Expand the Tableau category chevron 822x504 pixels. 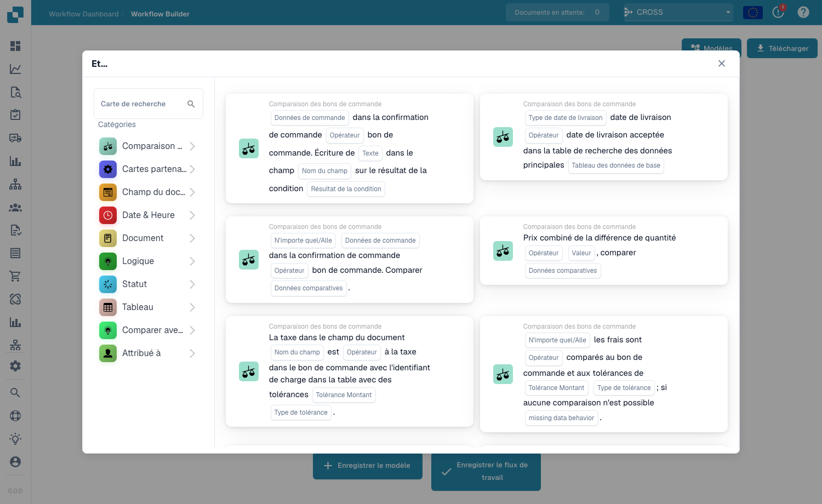[192, 307]
